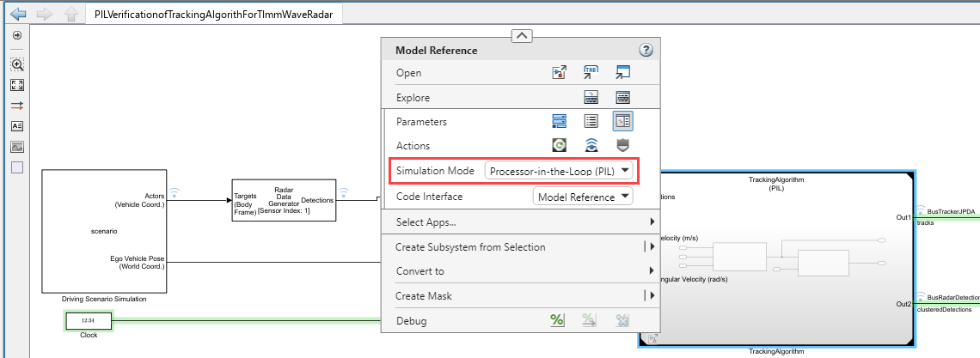Viewport: 980px width, 358px height.
Task: Open the Code Interface dropdown
Action: tap(583, 197)
